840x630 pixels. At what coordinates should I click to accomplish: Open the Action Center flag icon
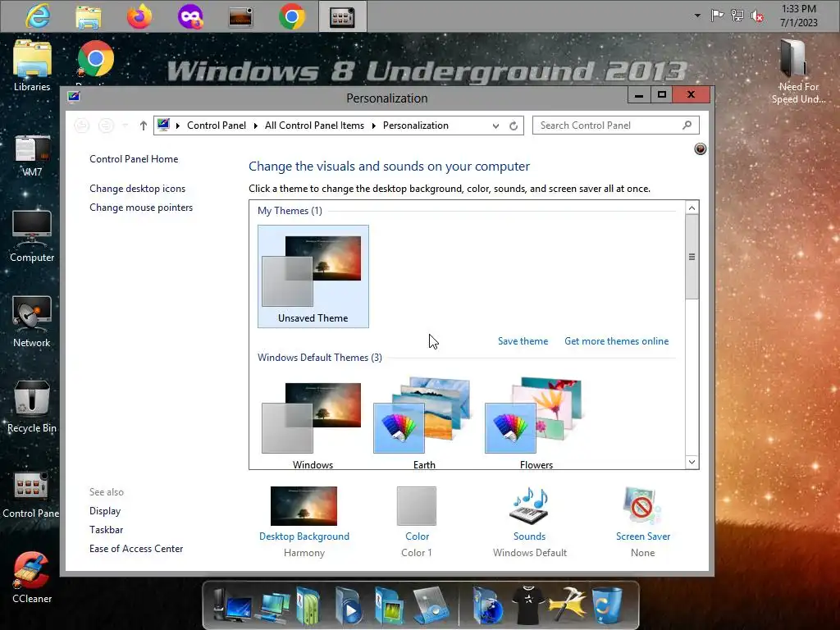(717, 16)
